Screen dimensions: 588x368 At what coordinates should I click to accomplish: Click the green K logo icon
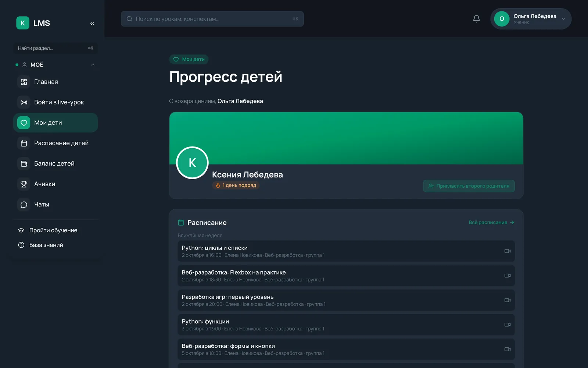pos(23,23)
